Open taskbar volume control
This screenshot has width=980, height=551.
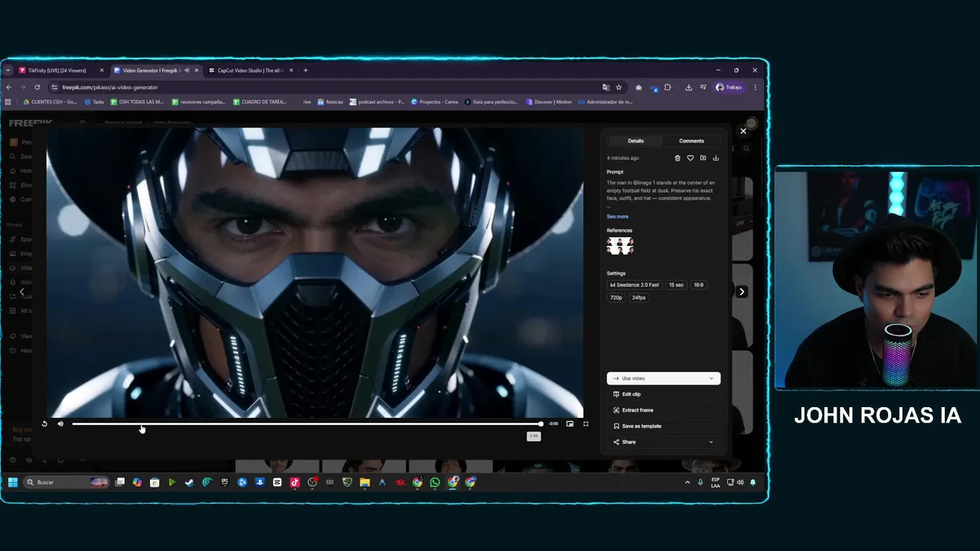point(740,482)
